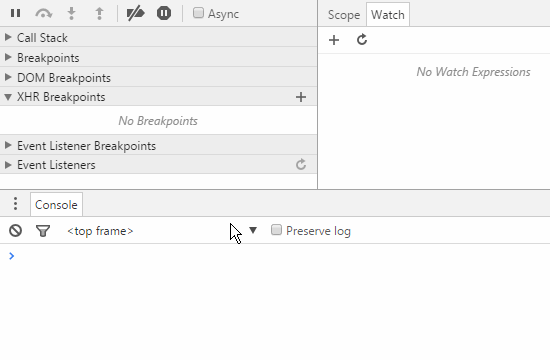The height and width of the screenshot is (360, 550).
Task: Open the console drawer more-options menu
Action: 15,204
